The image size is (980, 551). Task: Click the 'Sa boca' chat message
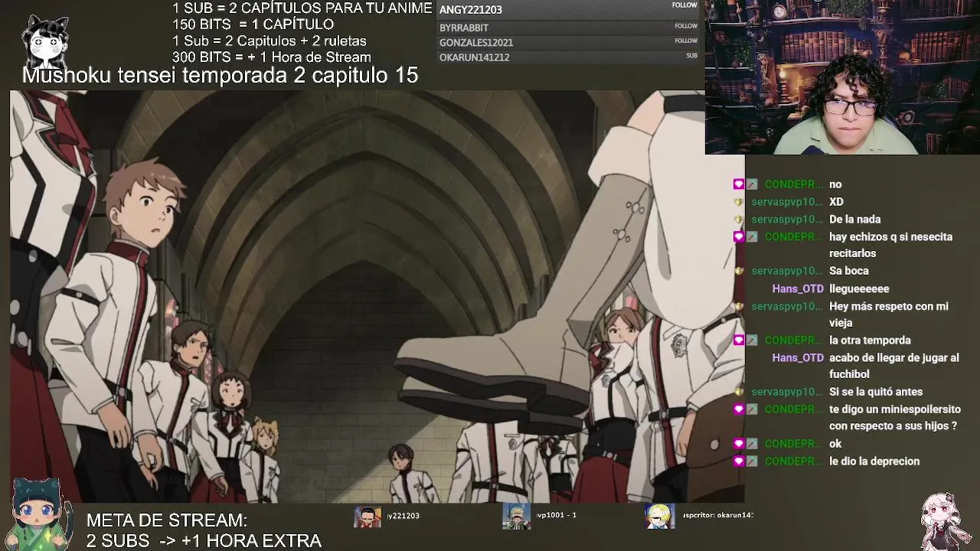(849, 271)
